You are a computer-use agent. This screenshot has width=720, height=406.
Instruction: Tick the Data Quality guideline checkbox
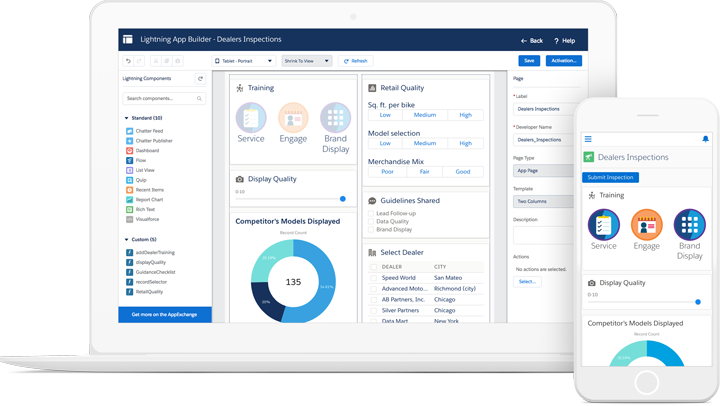coord(371,221)
